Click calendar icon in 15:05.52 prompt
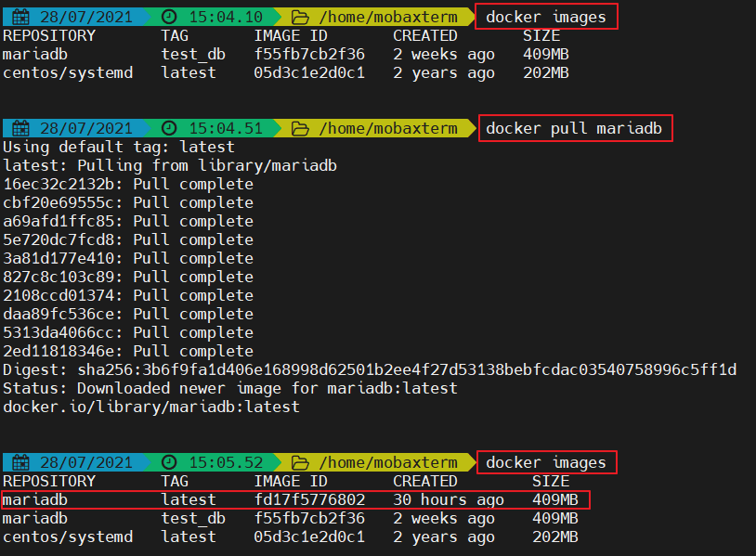 [x=20, y=462]
